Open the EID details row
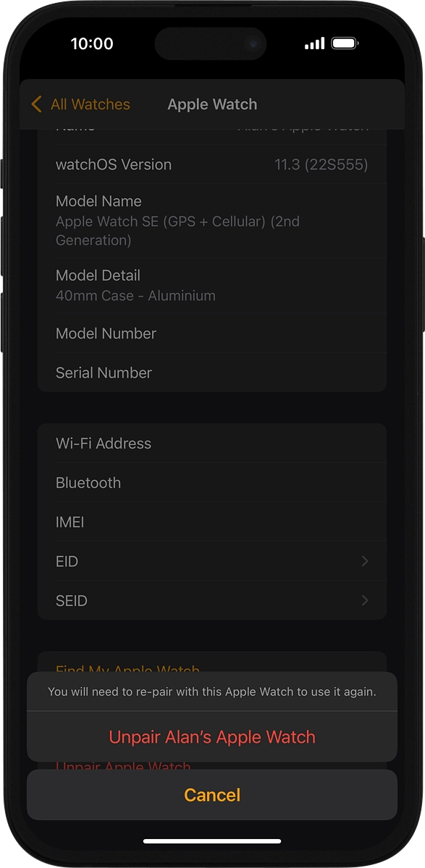Screen dimensions: 425x868 212,561
